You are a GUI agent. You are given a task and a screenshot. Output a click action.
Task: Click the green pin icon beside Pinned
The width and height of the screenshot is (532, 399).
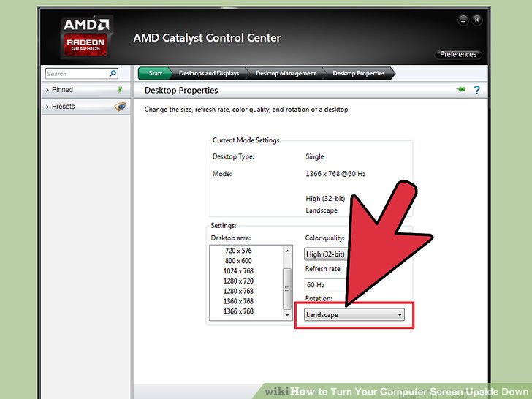pyautogui.click(x=120, y=90)
